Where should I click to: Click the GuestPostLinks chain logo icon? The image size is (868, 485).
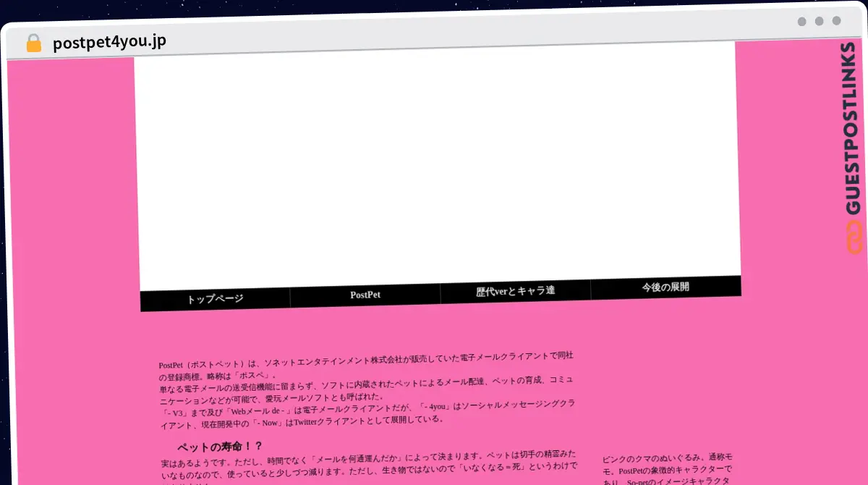(854, 237)
